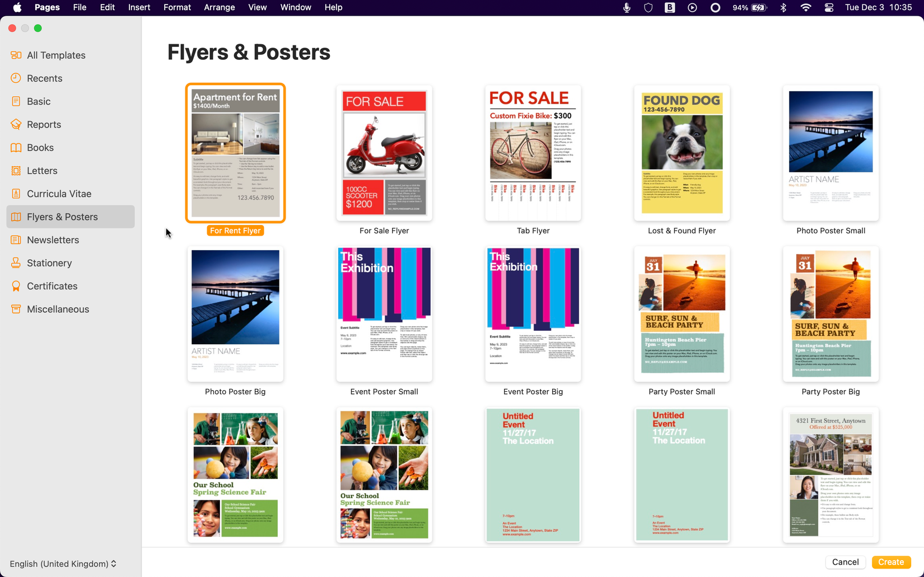Select the house listing flyer at 4321 First Street
The image size is (924, 577).
[831, 475]
